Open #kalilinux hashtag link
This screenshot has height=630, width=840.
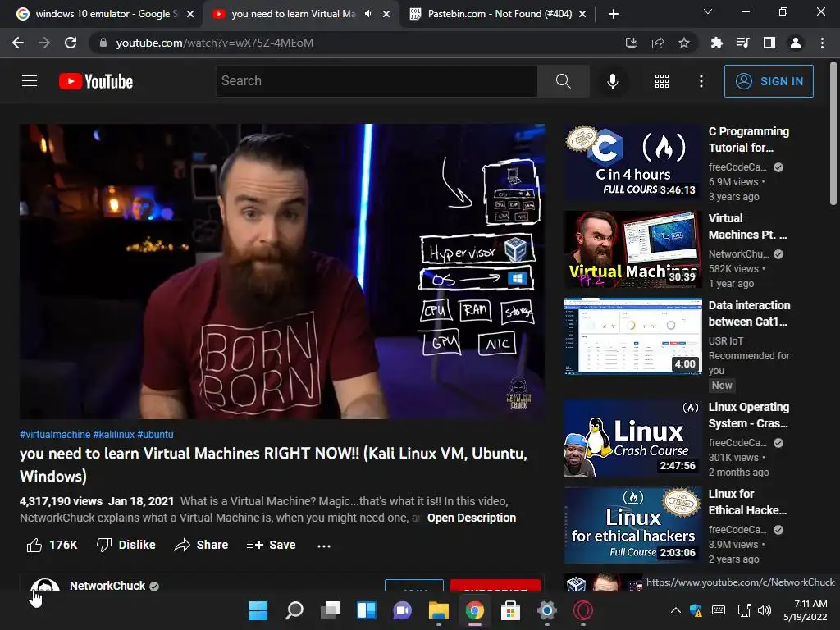pyautogui.click(x=113, y=435)
